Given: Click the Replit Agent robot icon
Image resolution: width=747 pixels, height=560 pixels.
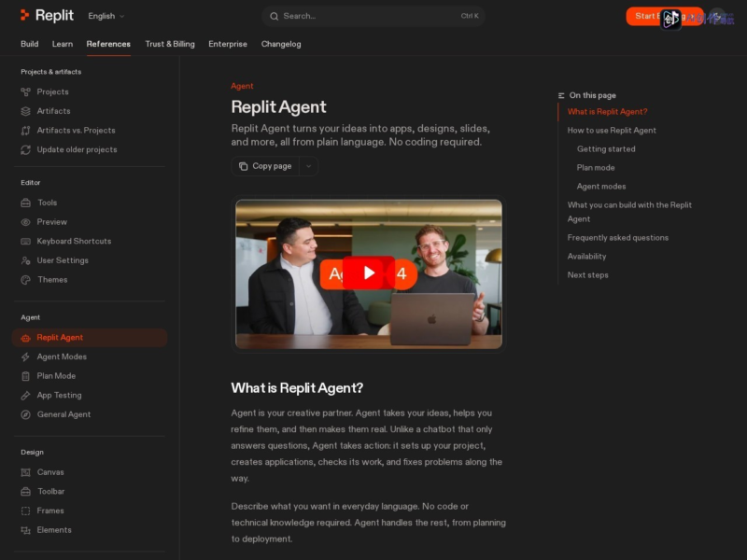Looking at the screenshot, I should click(x=26, y=338).
